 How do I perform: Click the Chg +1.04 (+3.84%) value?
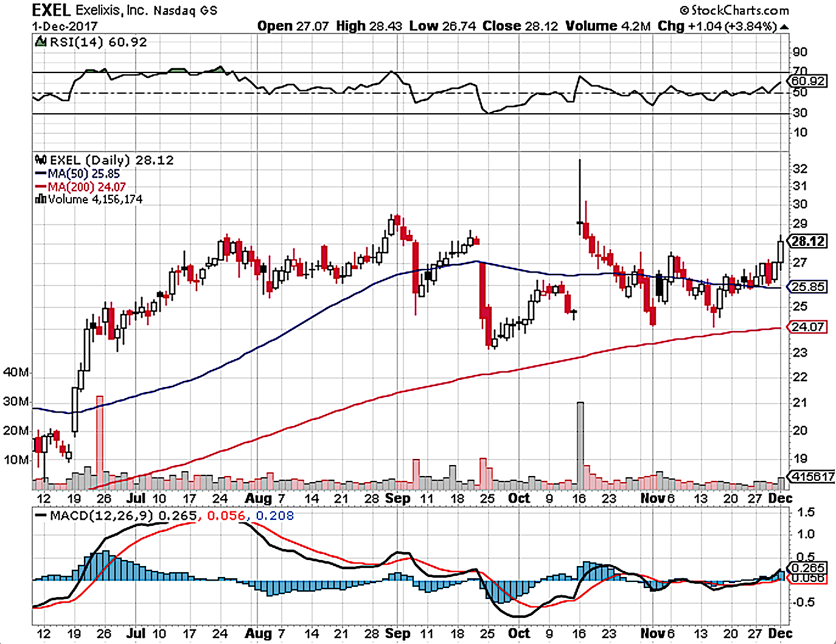pyautogui.click(x=717, y=26)
